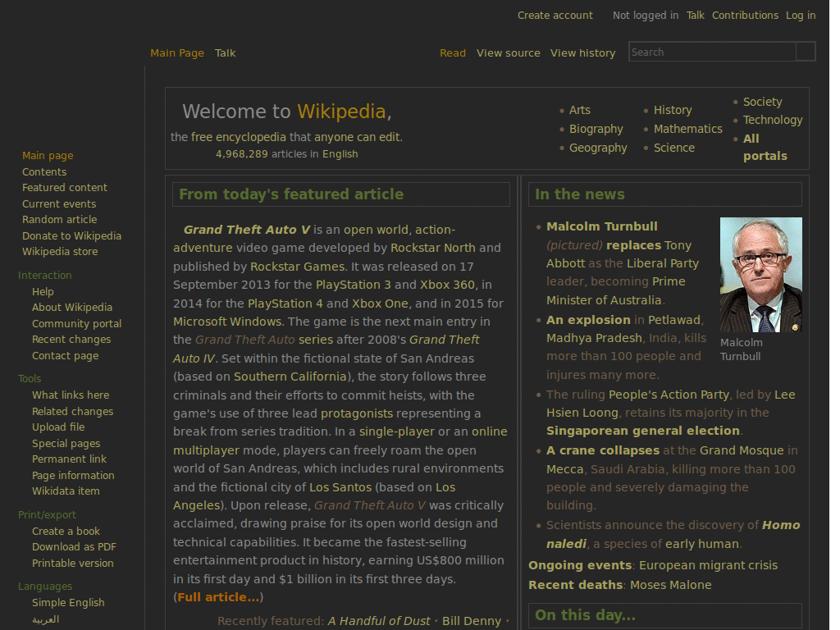Screen dimensions: 840x630
Task: Open Page information link
Action: coord(73,476)
